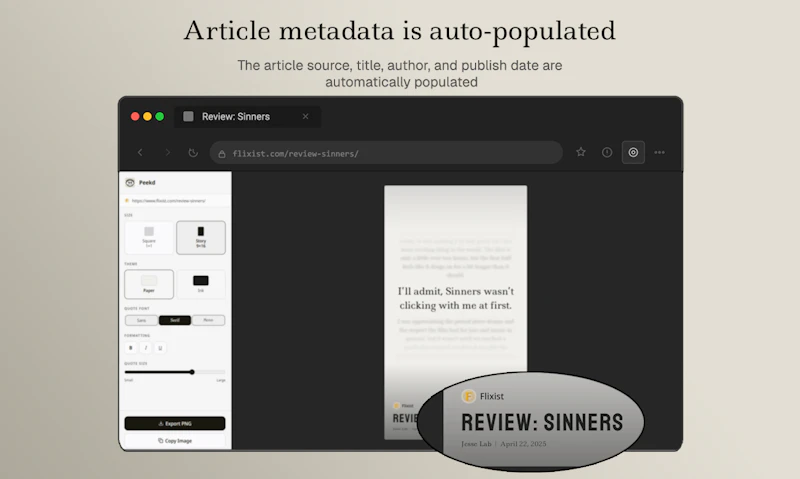
Task: Close the Review: Sinners tab
Action: point(305,116)
